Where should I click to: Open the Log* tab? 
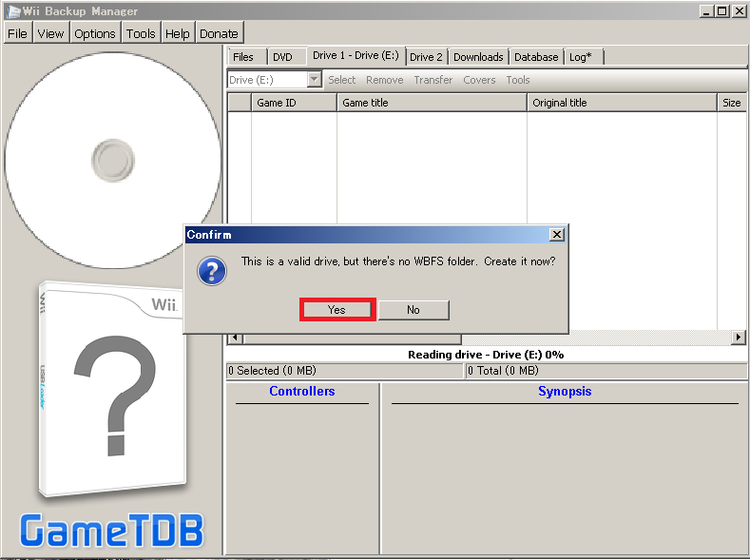(x=583, y=57)
